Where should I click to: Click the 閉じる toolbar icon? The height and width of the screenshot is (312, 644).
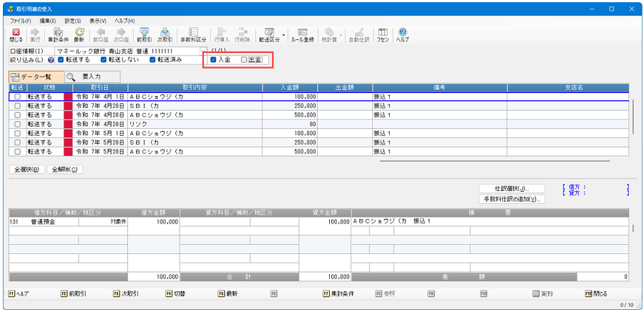16,35
